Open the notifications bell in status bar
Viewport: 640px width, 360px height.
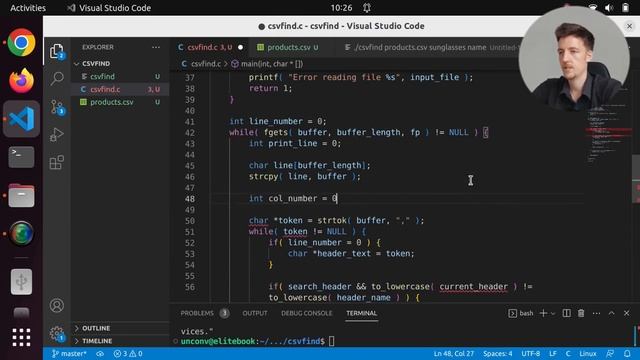point(627,353)
